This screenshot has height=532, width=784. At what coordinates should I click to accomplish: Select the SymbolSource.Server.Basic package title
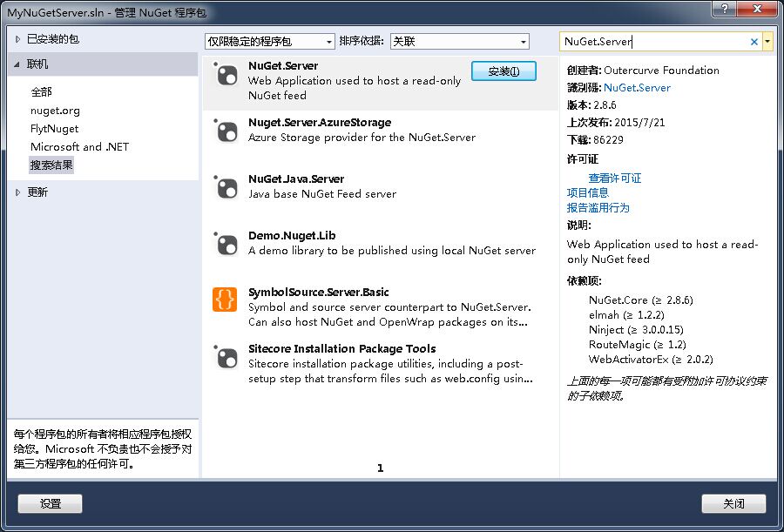[319, 292]
